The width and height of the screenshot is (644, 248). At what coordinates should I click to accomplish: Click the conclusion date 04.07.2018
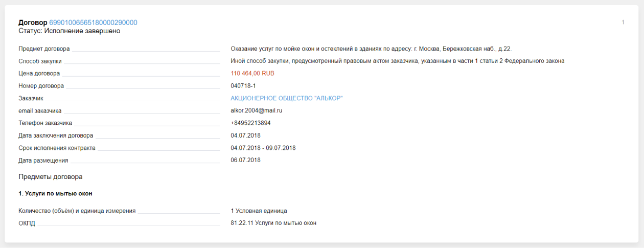(246, 136)
